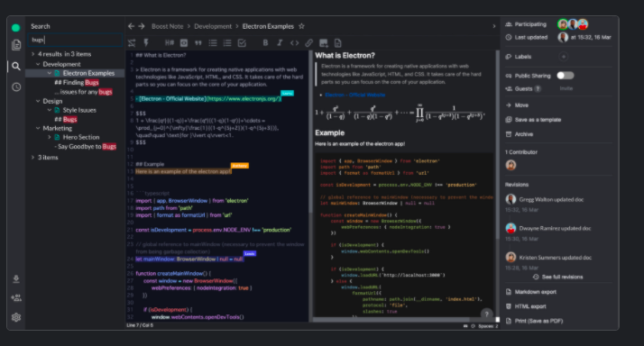Choose Save as a template

tap(538, 120)
